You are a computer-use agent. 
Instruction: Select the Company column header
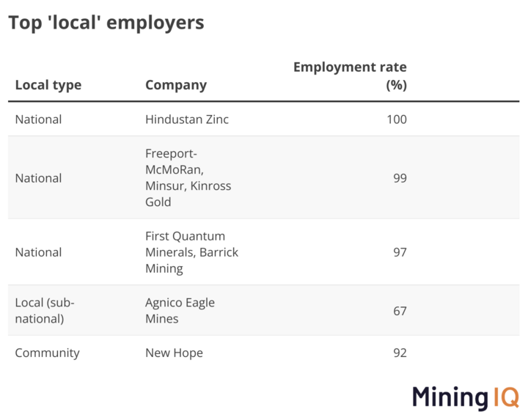(x=176, y=85)
